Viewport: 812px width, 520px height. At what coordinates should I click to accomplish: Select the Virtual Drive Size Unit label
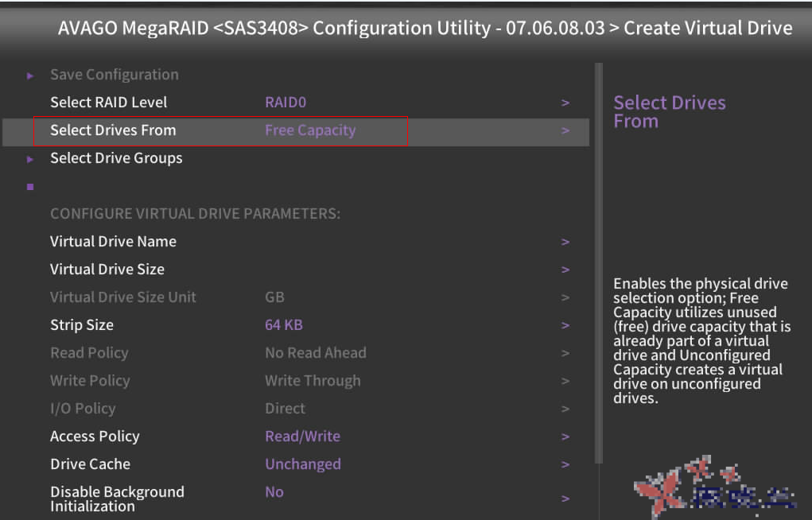(123, 297)
